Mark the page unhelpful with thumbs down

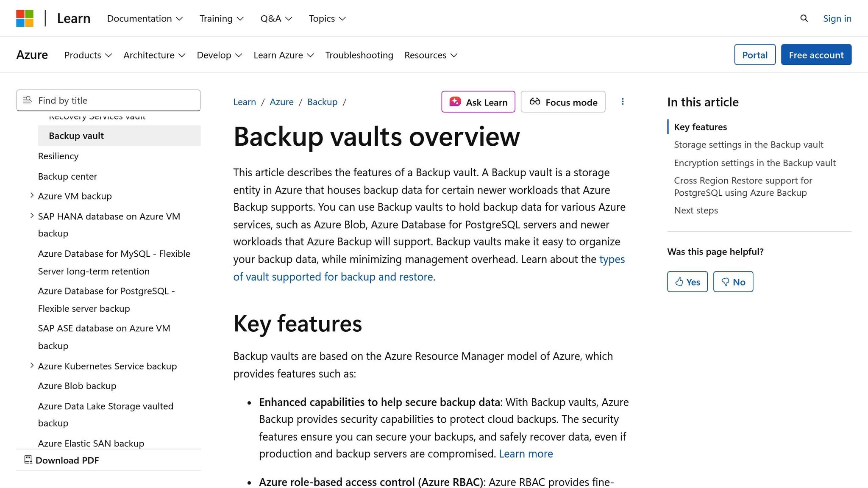pyautogui.click(x=733, y=281)
